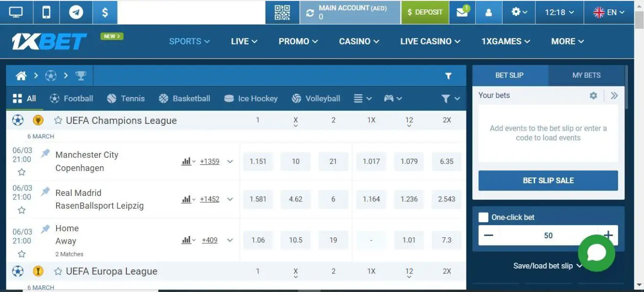Open the Save/load bet slip dropdown

click(547, 266)
